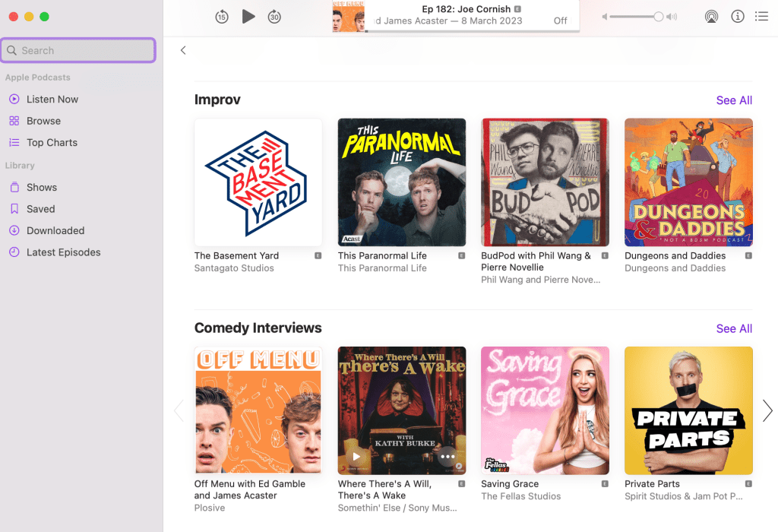Open AirPlay device selector

click(711, 16)
